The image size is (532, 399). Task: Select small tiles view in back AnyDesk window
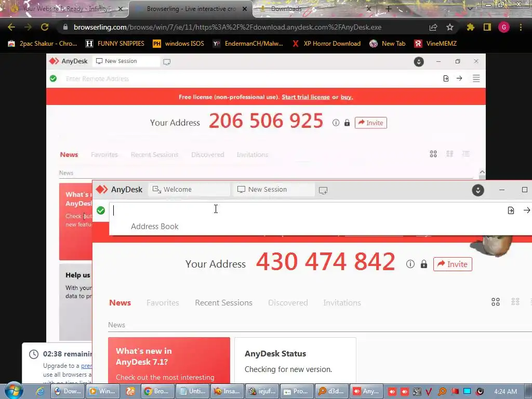449,154
